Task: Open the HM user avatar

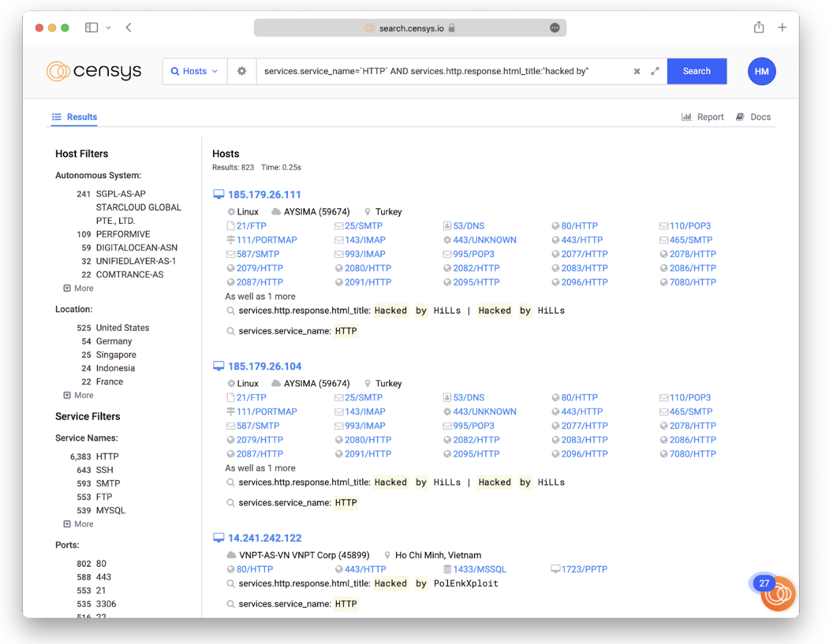Action: click(x=761, y=72)
